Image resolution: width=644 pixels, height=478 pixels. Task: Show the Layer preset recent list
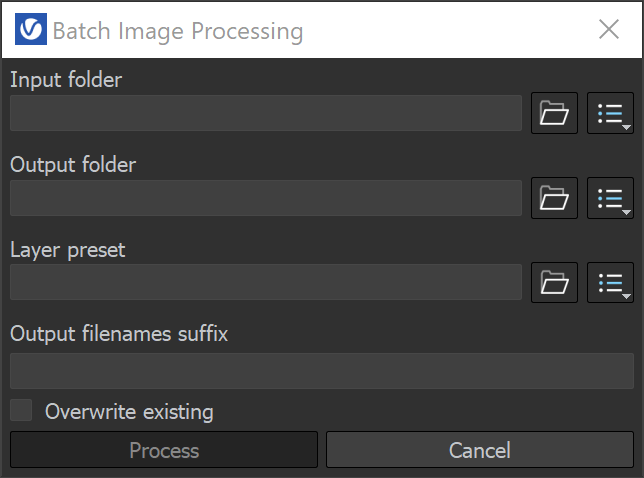pyautogui.click(x=610, y=283)
